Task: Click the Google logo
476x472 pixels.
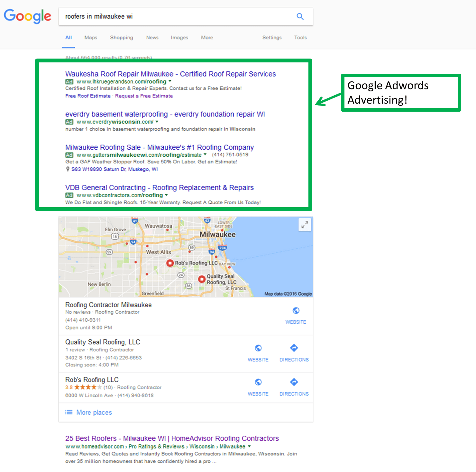Action: (27, 16)
